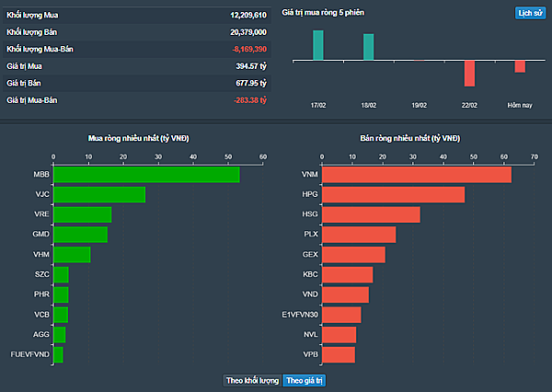Click the Khối lượng Mua value 12,209,610
This screenshot has width=552, height=392.
tap(248, 15)
